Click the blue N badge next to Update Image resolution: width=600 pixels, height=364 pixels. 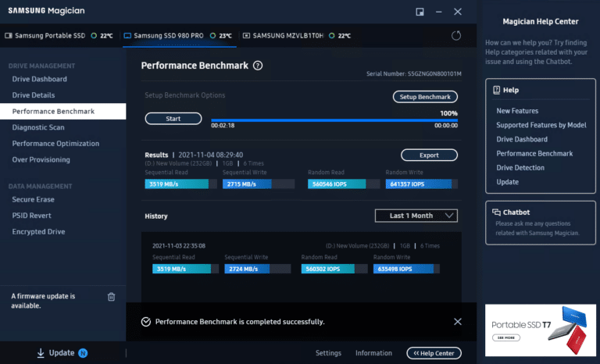click(x=83, y=353)
